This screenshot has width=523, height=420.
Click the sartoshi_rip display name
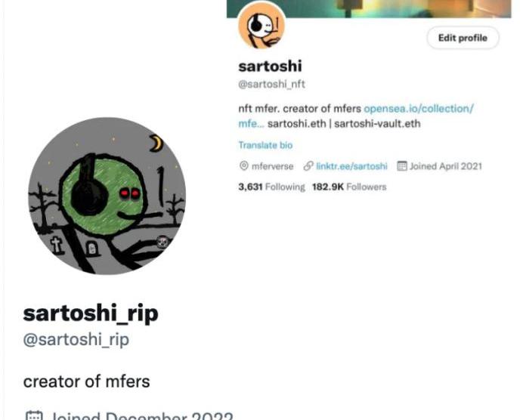[91, 313]
